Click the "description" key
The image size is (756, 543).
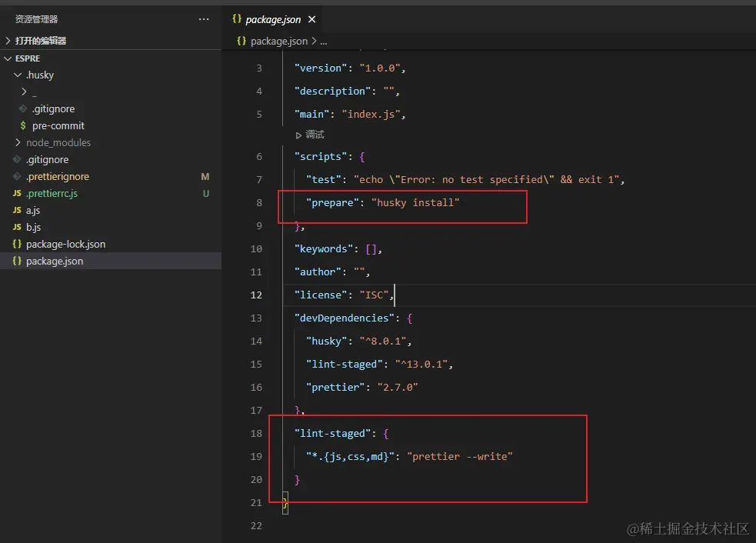point(332,92)
